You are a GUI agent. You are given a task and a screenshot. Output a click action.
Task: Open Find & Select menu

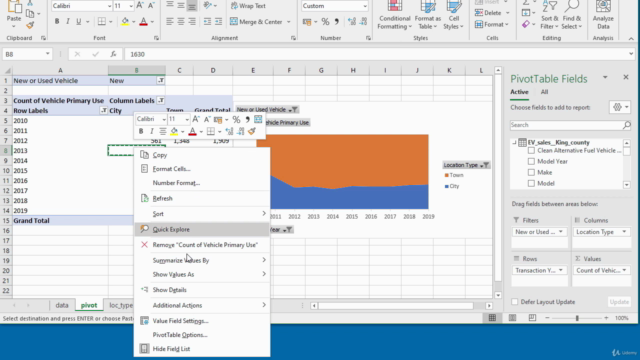(571, 16)
